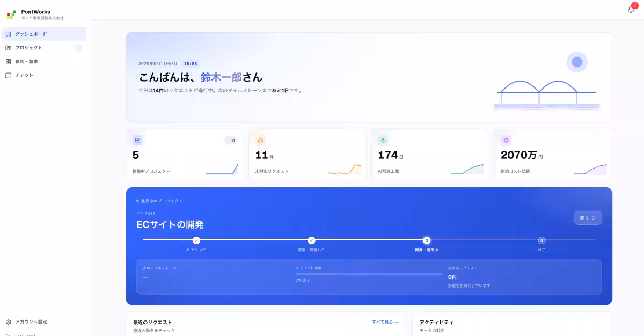Open the 稼働中プロジェクト sparkline chart
The image size is (644, 336).
click(222, 169)
